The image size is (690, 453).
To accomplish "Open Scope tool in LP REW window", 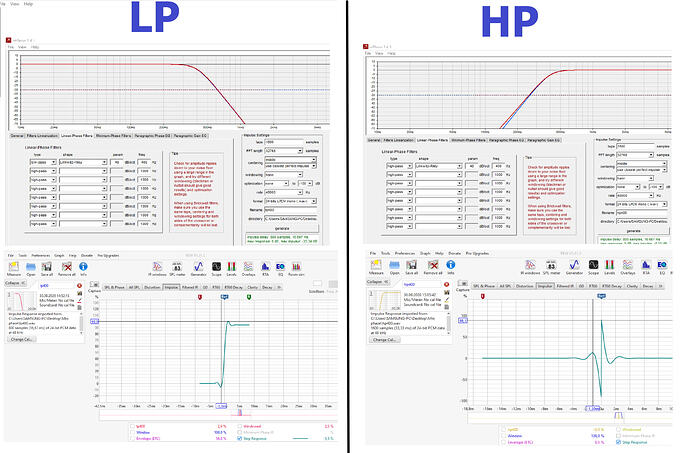I will pyautogui.click(x=216, y=267).
